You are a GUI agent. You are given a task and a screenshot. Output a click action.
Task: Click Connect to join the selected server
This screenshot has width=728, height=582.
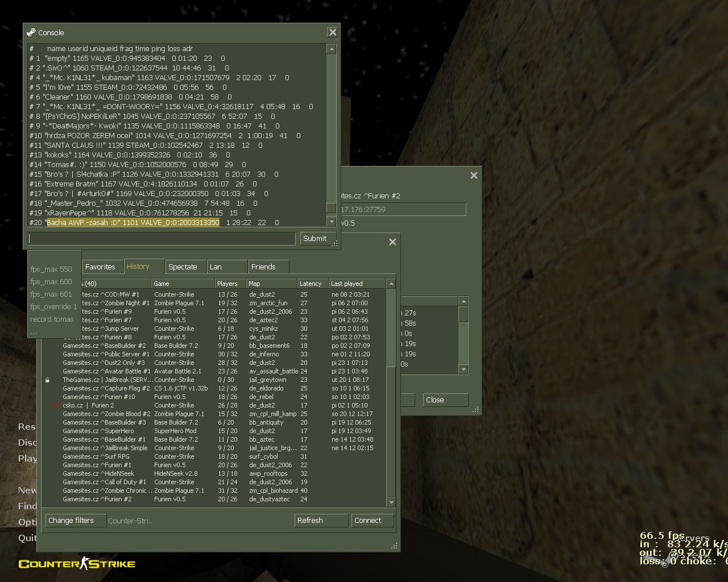pos(372,520)
